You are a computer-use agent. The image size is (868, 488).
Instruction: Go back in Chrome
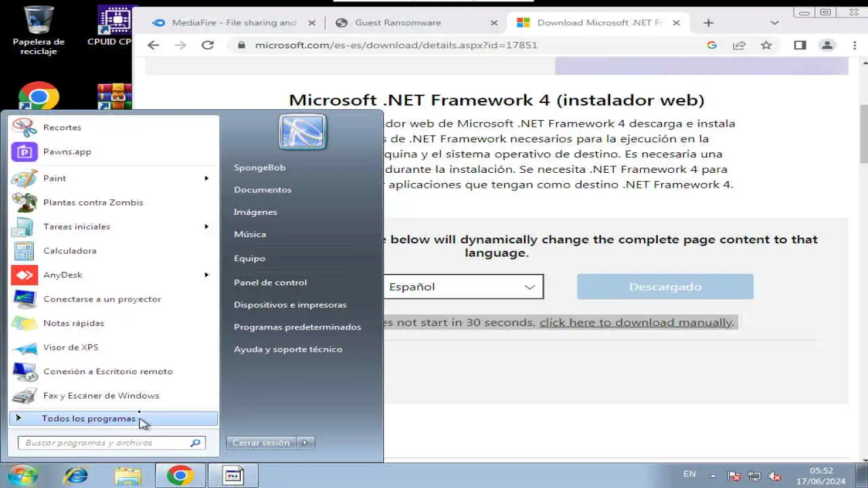pos(153,45)
